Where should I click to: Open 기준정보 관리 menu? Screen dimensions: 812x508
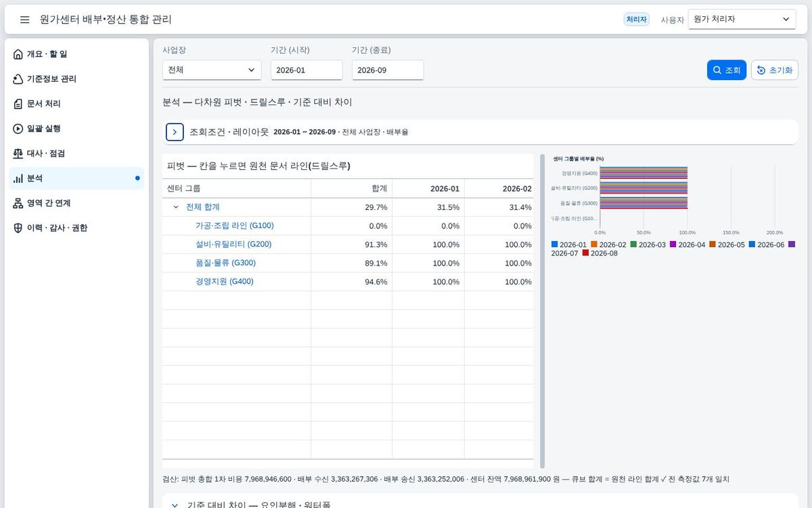76,79
